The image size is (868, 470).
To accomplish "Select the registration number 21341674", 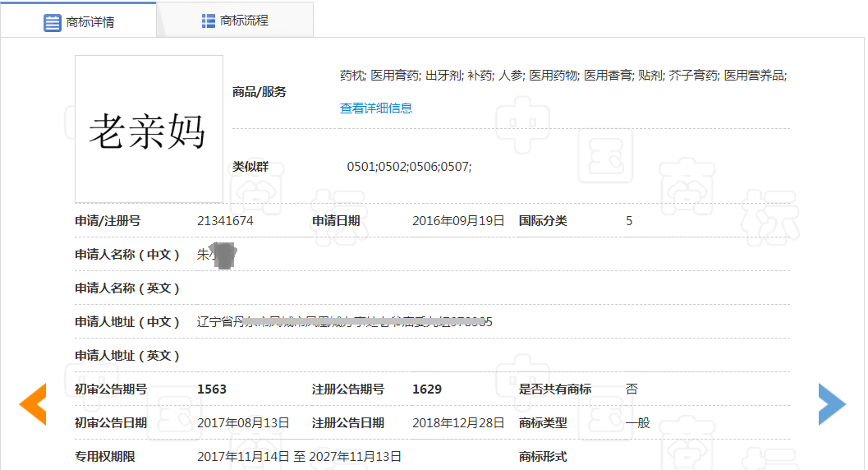I will 225,221.
